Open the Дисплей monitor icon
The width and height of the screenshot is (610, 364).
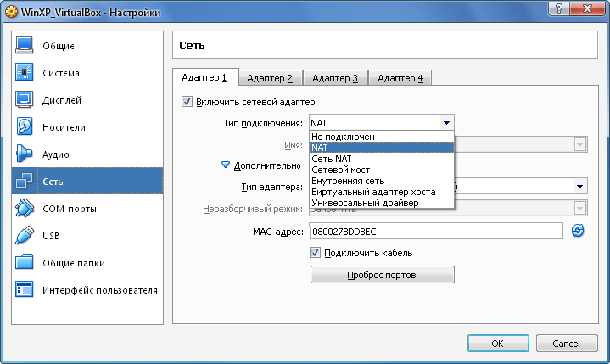click(x=24, y=100)
